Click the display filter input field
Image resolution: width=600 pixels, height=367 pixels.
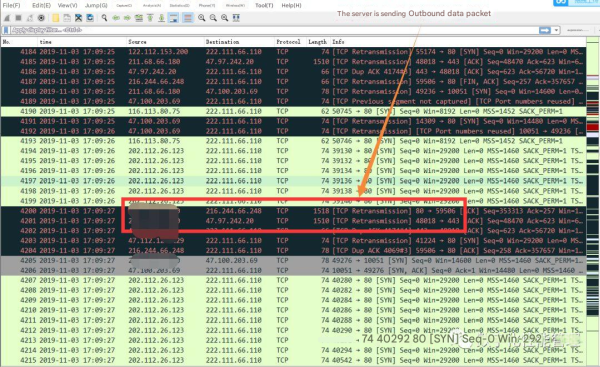(274, 30)
